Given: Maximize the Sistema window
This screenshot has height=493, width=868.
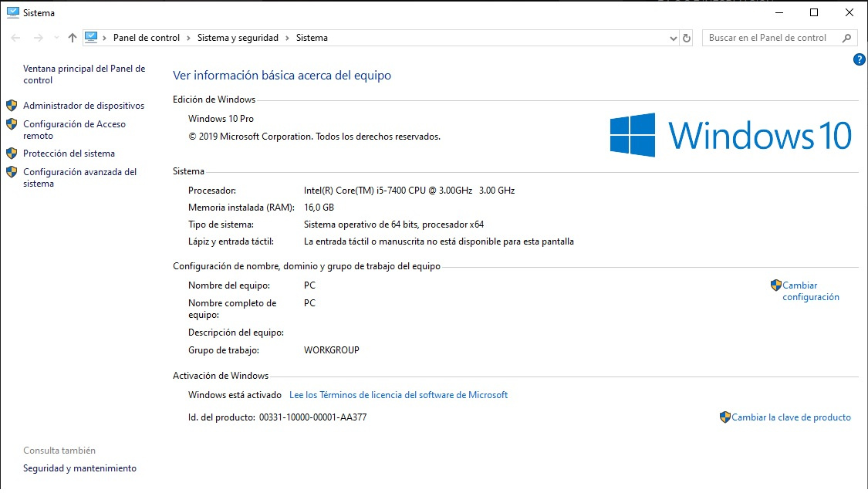Looking at the screenshot, I should (x=814, y=12).
